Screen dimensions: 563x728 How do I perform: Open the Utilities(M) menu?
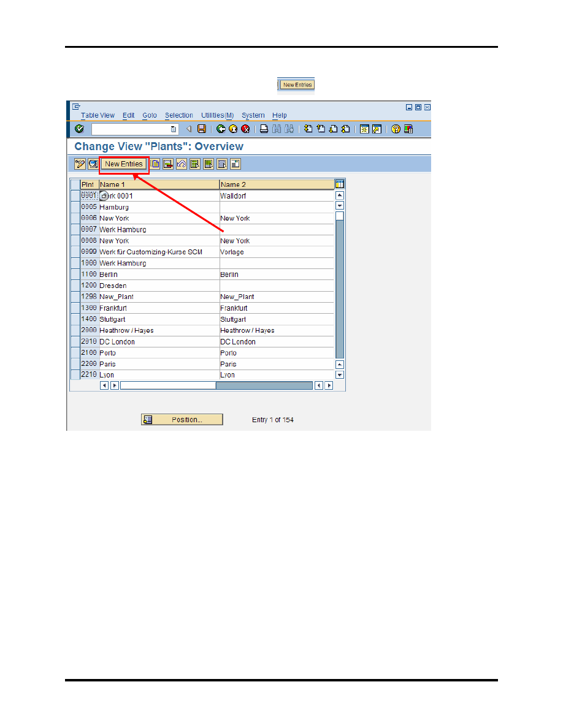(217, 115)
